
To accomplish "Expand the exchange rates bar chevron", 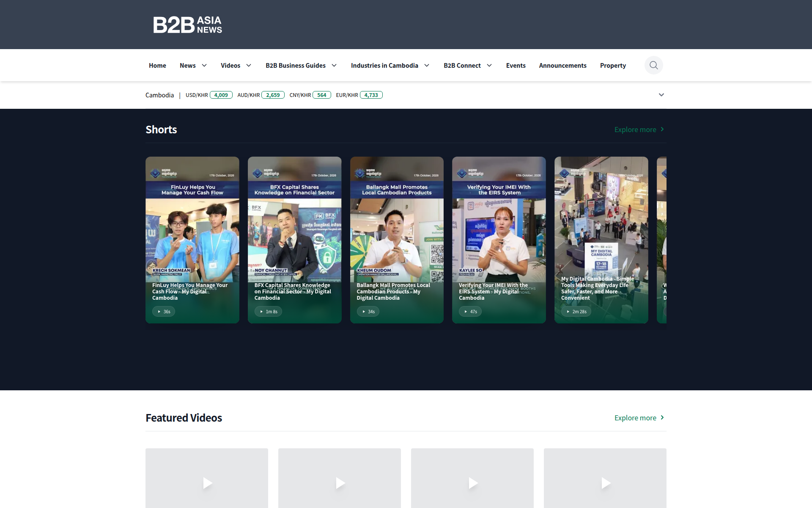I will coord(661,95).
